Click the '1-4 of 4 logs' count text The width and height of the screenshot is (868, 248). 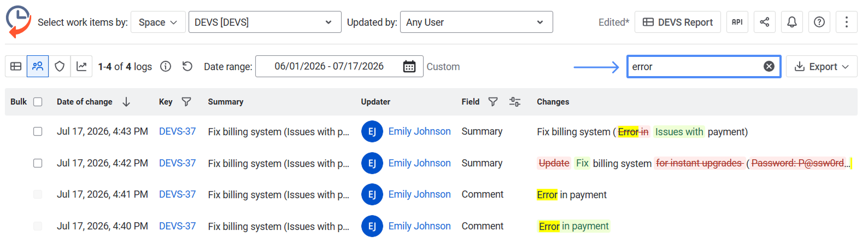tap(125, 67)
